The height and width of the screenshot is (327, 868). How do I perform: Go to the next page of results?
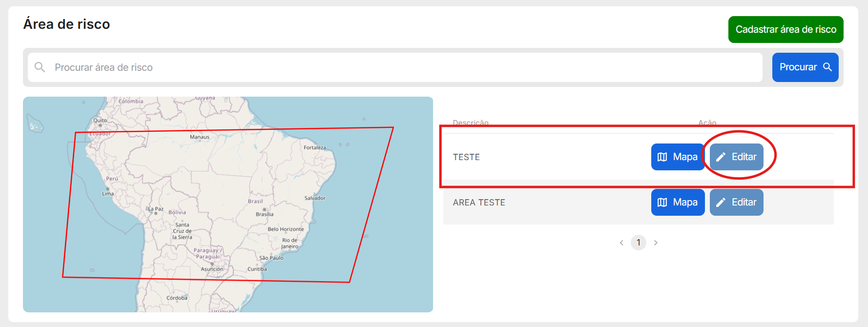pyautogui.click(x=656, y=243)
